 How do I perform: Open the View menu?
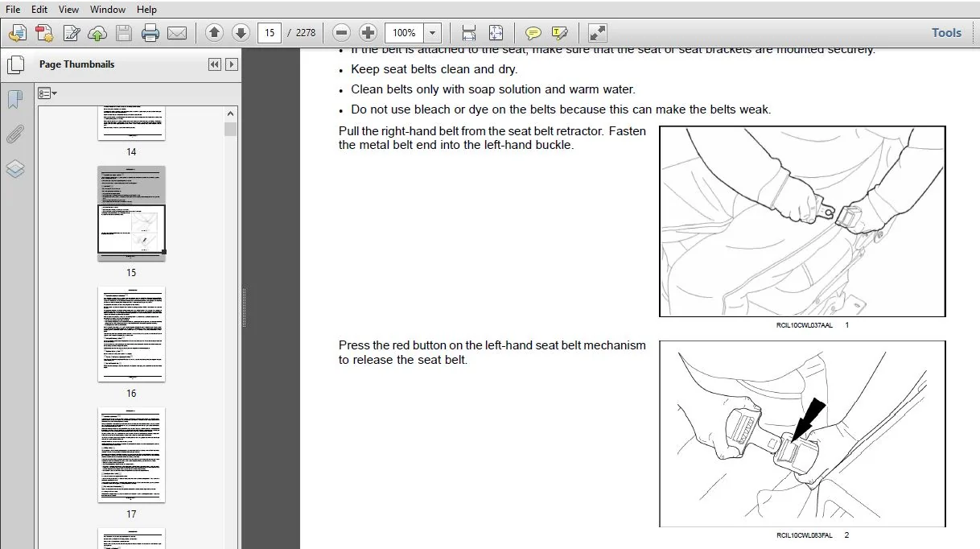[x=69, y=10]
